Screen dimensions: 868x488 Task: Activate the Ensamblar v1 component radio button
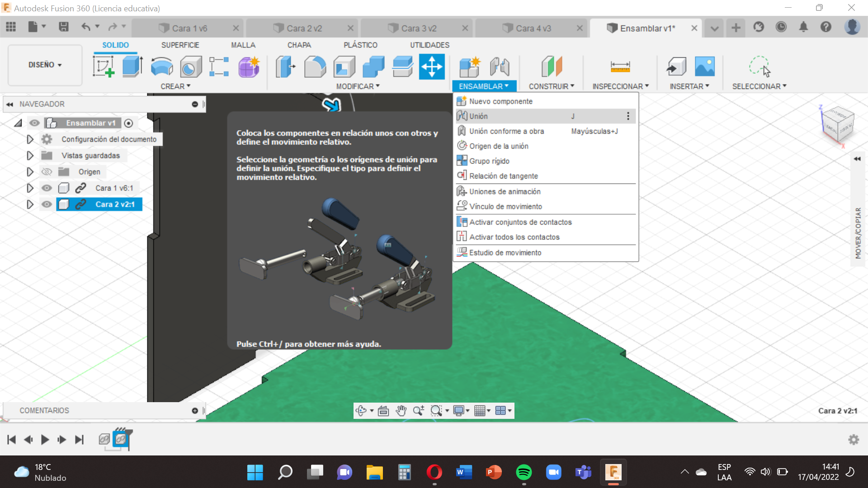[x=128, y=123]
